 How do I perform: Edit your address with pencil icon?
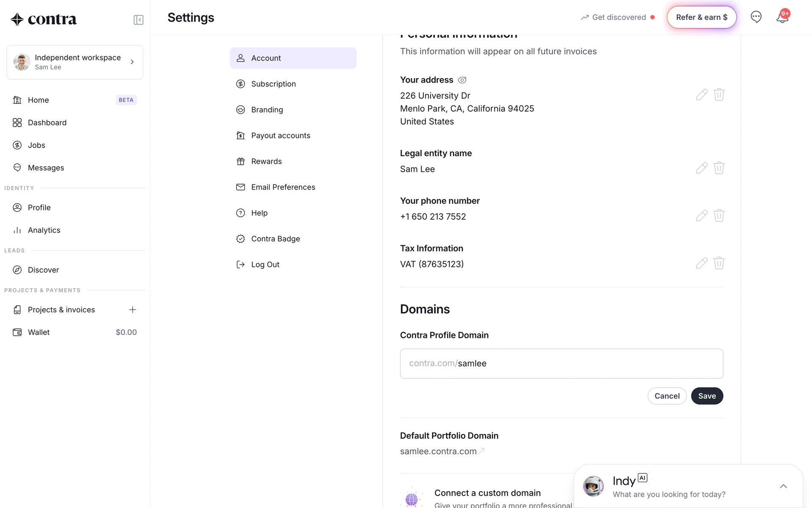click(x=702, y=94)
